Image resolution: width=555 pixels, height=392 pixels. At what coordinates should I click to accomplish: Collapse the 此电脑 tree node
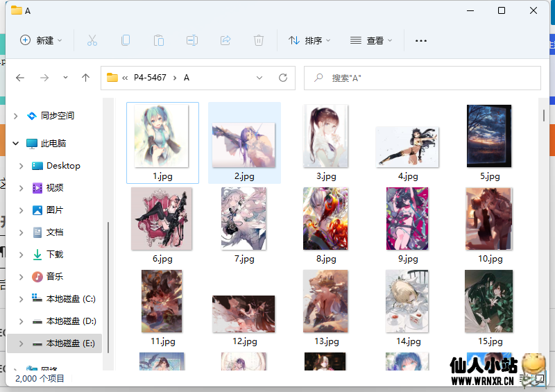15,144
